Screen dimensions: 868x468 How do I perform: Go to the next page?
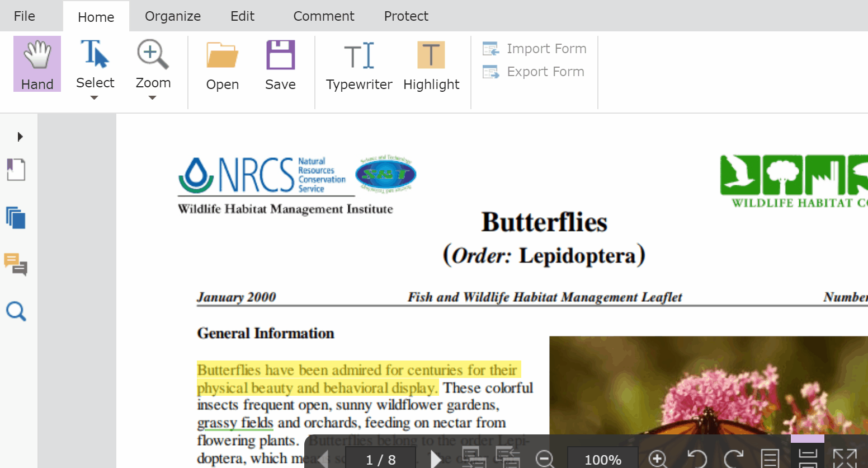(436, 459)
